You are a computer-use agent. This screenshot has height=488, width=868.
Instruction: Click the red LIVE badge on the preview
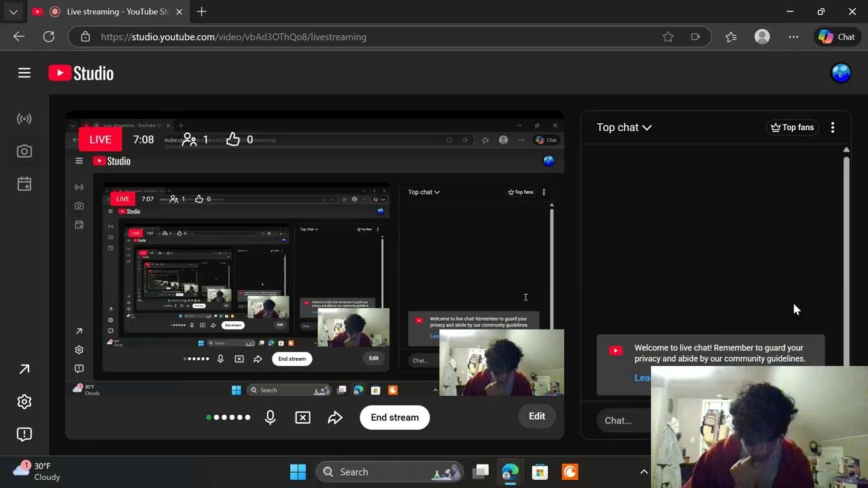point(100,140)
